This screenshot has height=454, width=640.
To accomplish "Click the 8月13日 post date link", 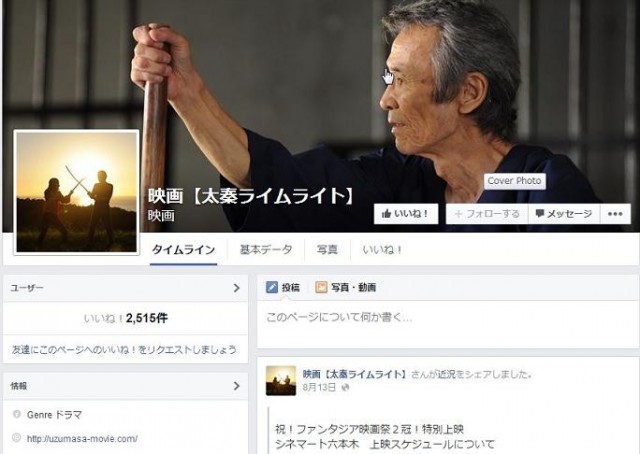I will [x=319, y=387].
